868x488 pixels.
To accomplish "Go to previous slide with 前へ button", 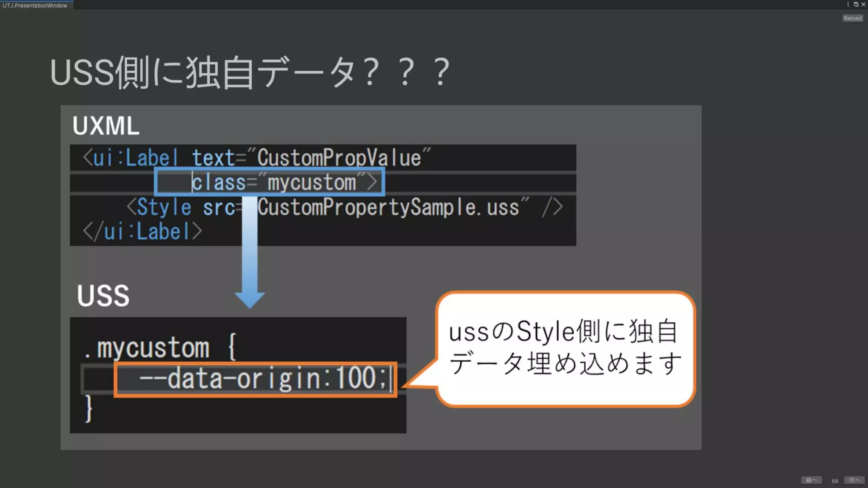I will (811, 480).
